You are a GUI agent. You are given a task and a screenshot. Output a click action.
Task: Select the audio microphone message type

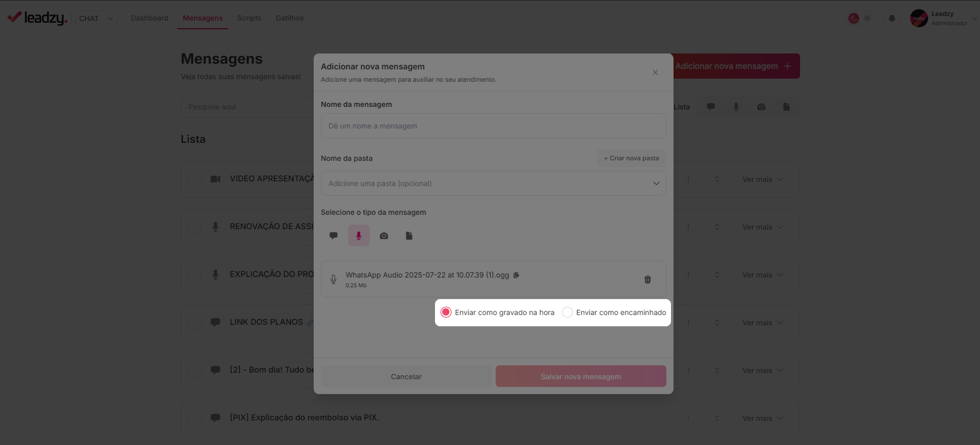coord(359,235)
